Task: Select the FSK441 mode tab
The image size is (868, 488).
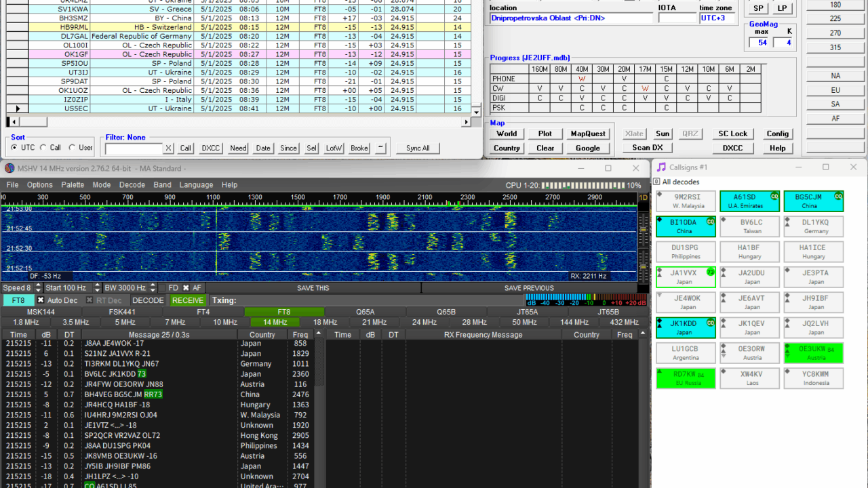Action: 122,312
